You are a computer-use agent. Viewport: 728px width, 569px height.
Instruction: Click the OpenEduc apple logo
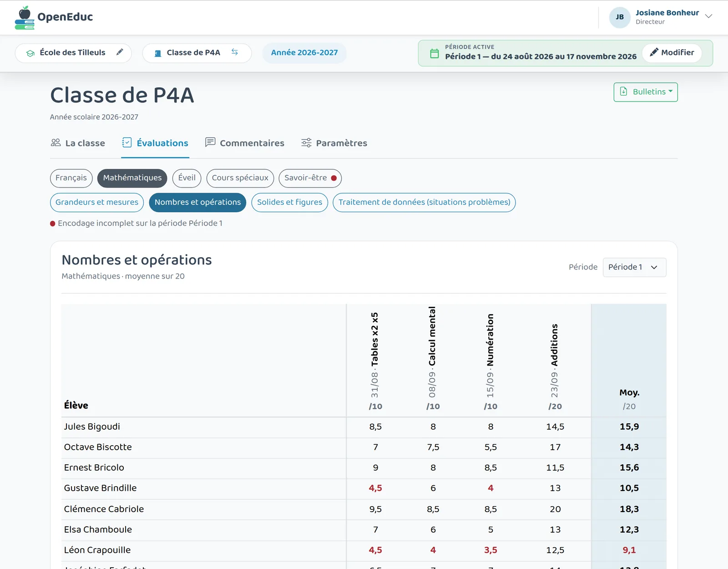(25, 17)
